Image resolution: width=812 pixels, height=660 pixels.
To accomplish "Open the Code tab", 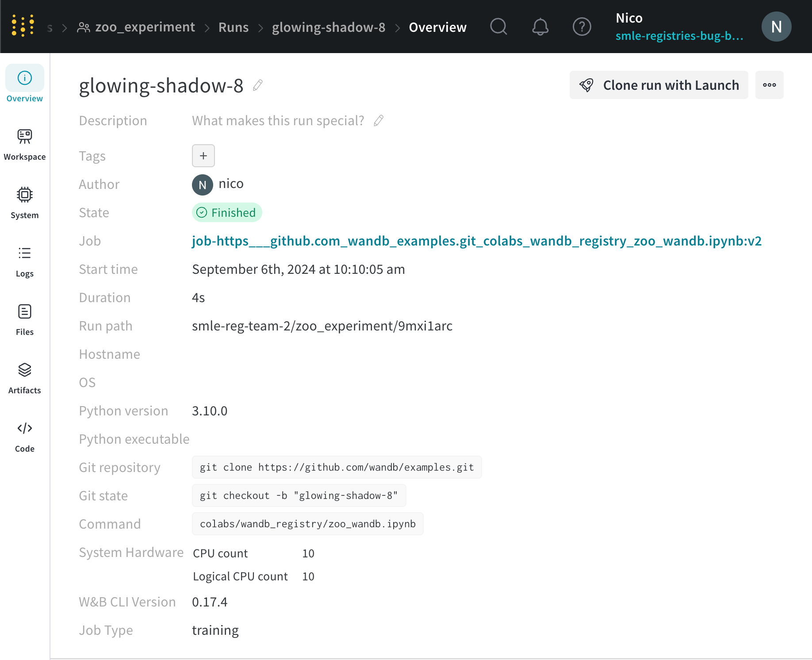I will 25,436.
